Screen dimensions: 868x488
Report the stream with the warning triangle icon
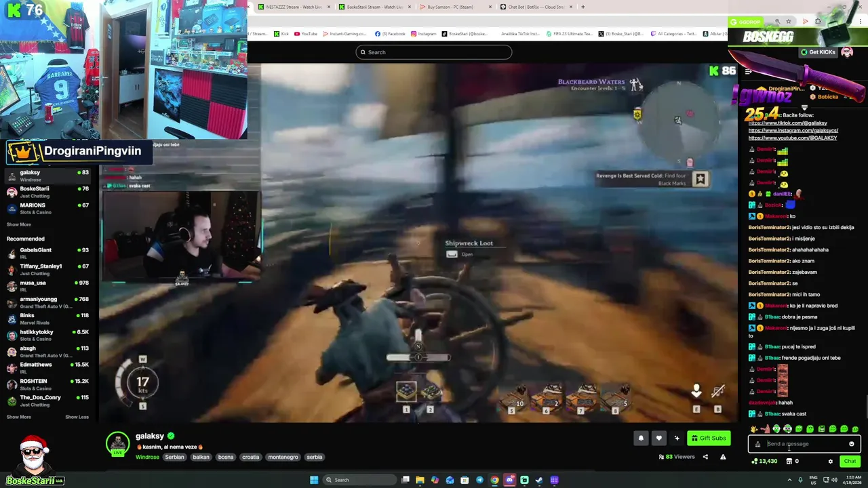tap(723, 457)
